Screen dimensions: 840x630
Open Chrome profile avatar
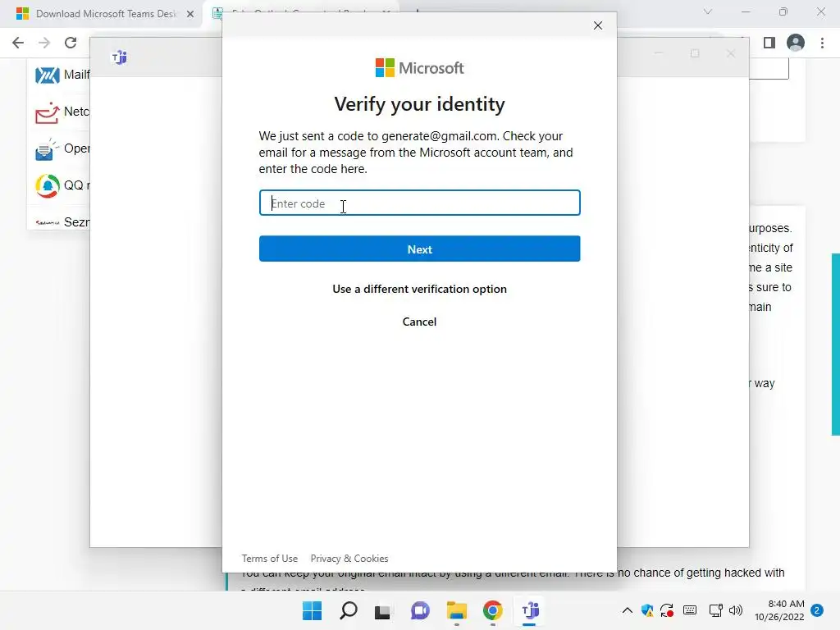[796, 43]
